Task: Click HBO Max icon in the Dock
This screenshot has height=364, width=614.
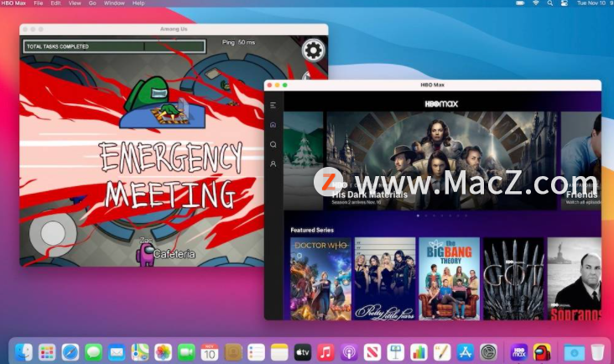Action: click(519, 352)
